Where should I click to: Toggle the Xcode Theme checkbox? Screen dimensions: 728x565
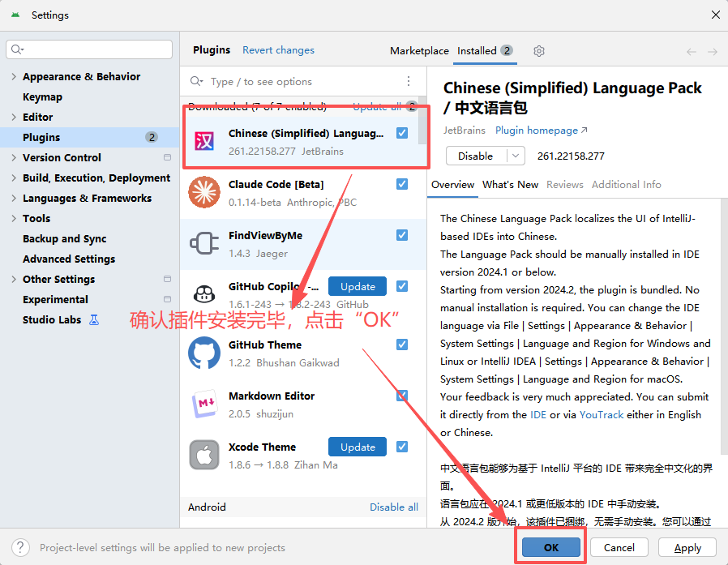pyautogui.click(x=402, y=447)
